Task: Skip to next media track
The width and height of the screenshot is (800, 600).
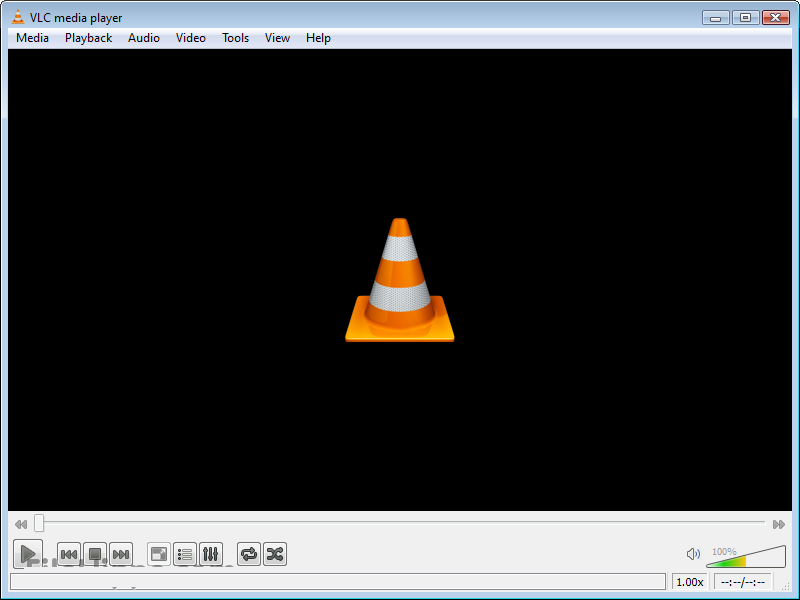Action: [121, 554]
